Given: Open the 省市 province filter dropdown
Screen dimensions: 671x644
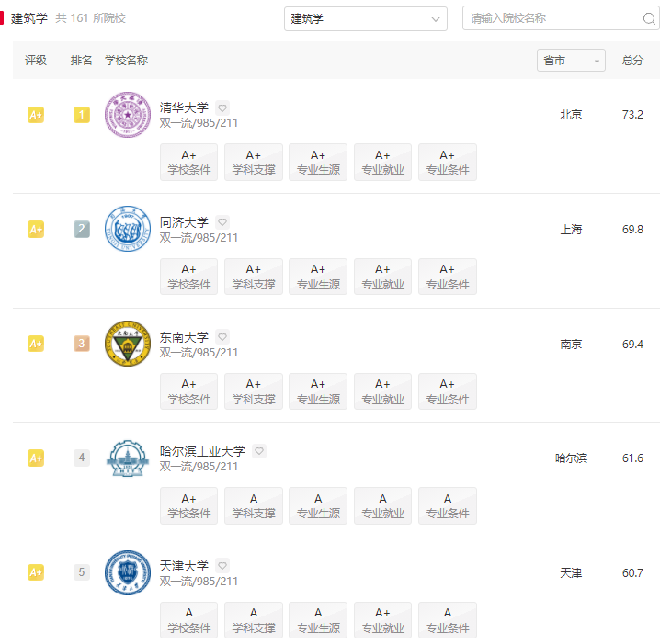Looking at the screenshot, I should point(571,61).
